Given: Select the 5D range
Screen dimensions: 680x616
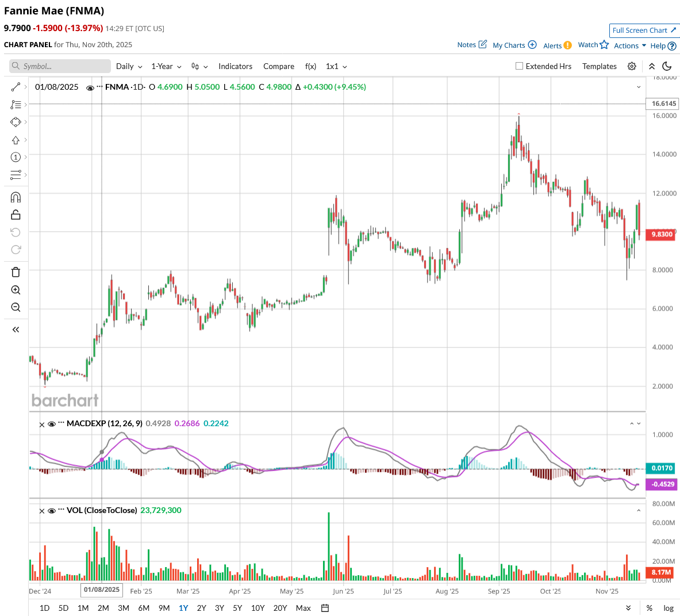Looking at the screenshot, I should (x=63, y=608).
